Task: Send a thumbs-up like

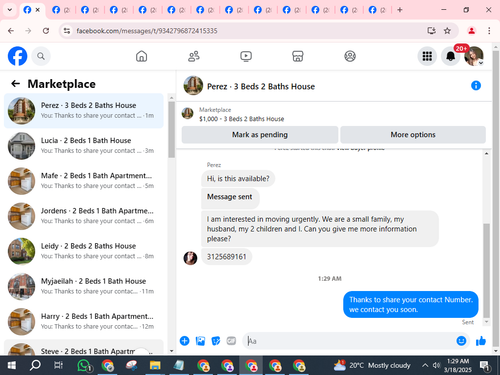Action: 481,341
